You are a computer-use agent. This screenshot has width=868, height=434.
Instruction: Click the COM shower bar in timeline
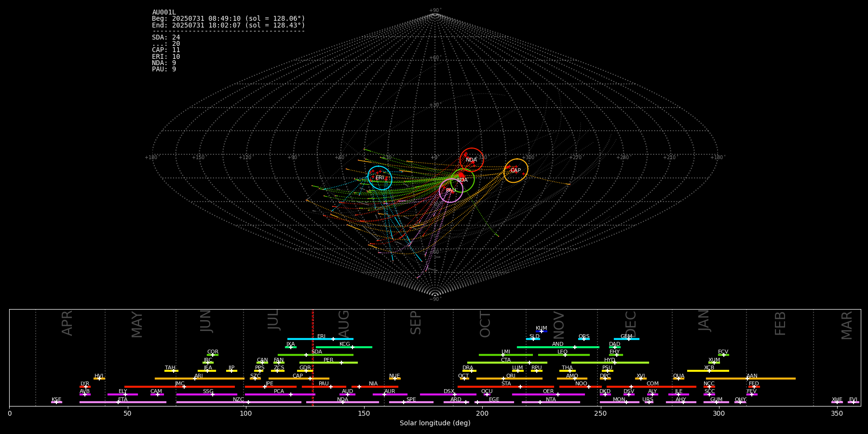tap(651, 387)
